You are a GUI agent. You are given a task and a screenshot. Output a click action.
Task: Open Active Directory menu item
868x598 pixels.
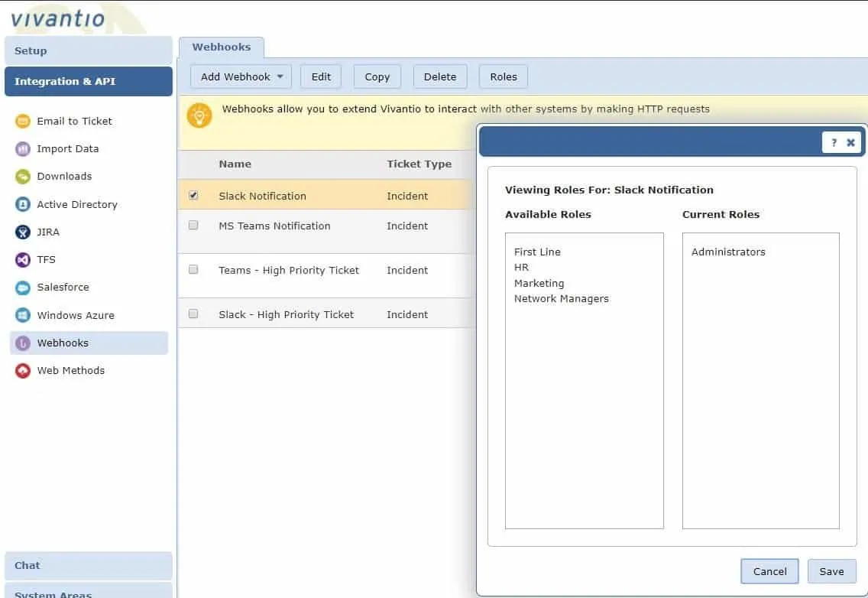pos(77,204)
